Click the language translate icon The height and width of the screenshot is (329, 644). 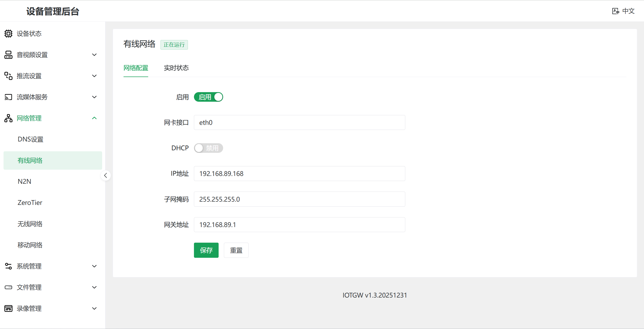(615, 11)
